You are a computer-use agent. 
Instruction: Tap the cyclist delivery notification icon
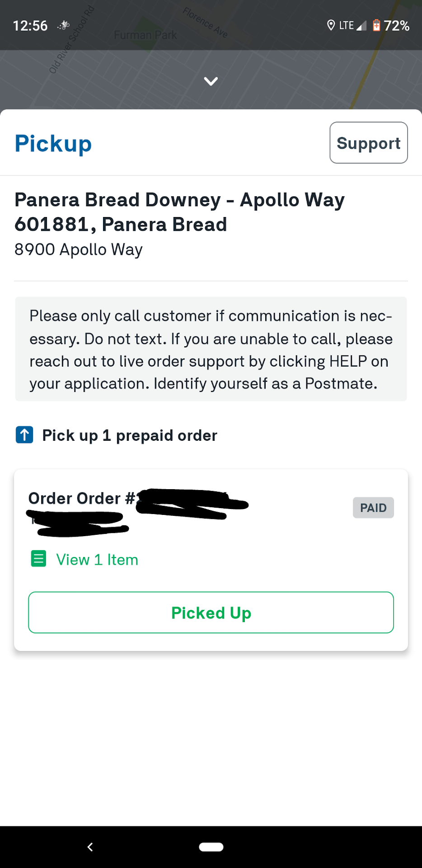tap(64, 25)
